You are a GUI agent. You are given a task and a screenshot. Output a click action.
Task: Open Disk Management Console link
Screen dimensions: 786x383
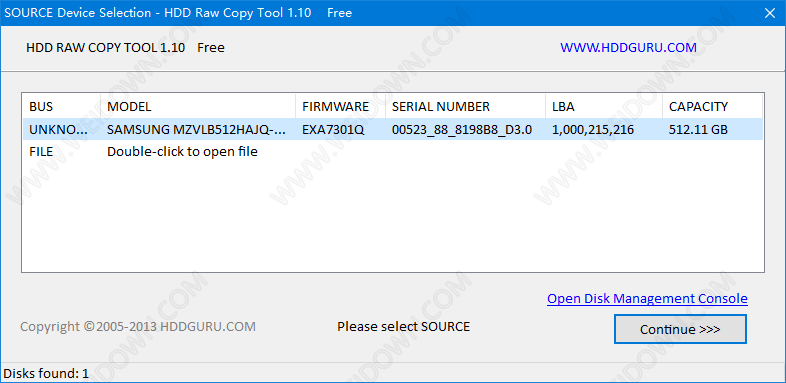[647, 299]
